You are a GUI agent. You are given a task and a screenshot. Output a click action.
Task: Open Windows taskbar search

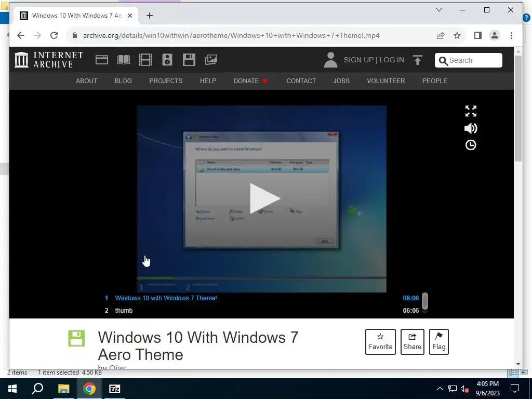[37, 389]
